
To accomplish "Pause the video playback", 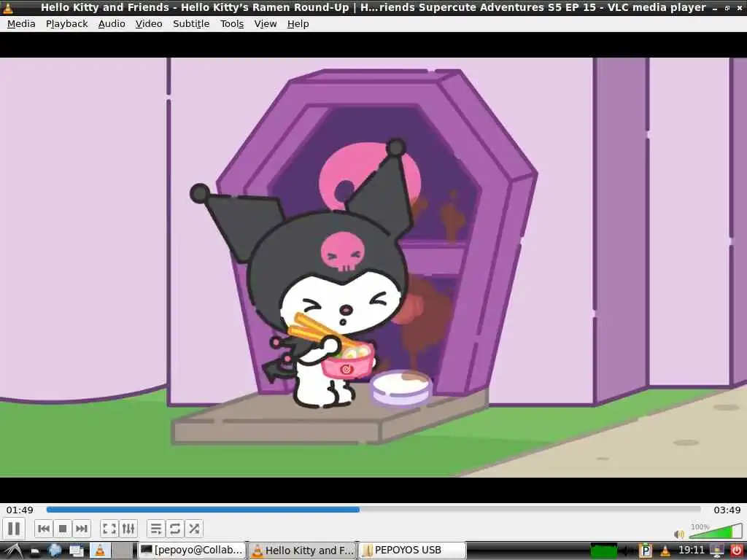I will 14,529.
